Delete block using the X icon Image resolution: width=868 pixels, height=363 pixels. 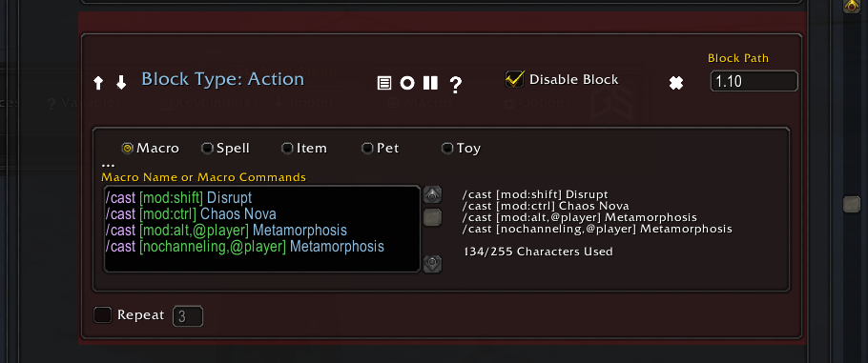[x=676, y=83]
